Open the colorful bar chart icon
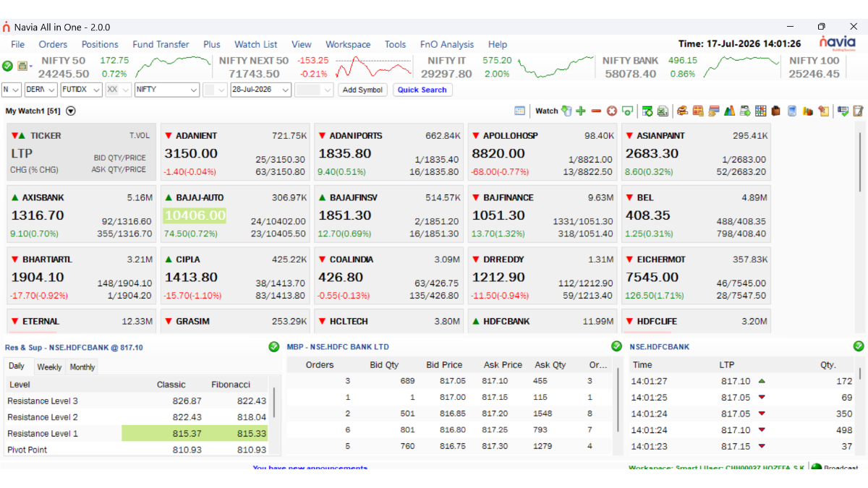Screen dimensions: 868x488 [x=729, y=111]
